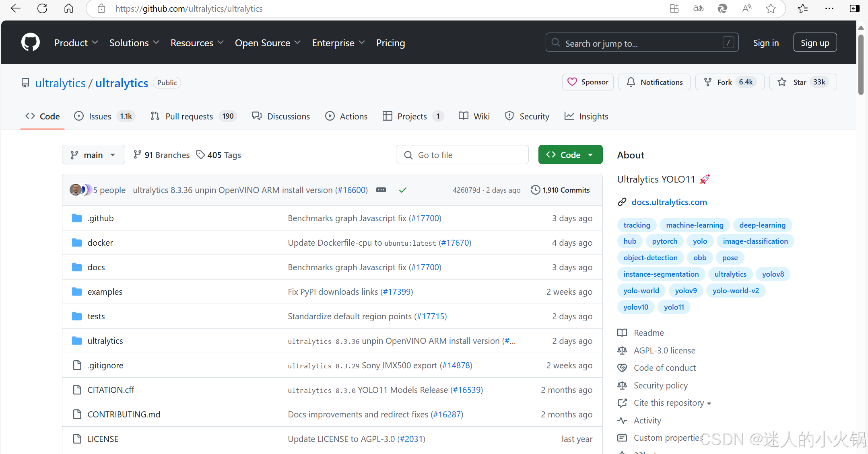868x454 pixels.
Task: Click the green check status icon on latest commit
Action: [402, 190]
